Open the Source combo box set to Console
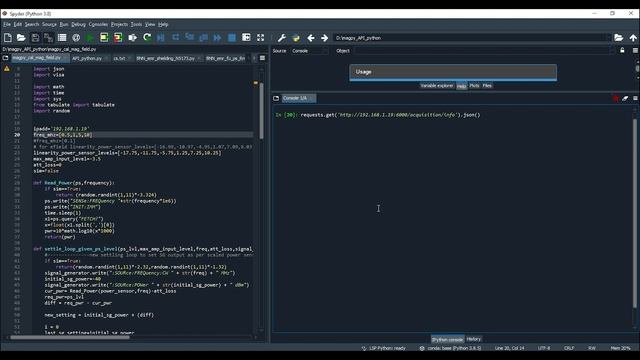This screenshot has width=640, height=360. tap(309, 51)
